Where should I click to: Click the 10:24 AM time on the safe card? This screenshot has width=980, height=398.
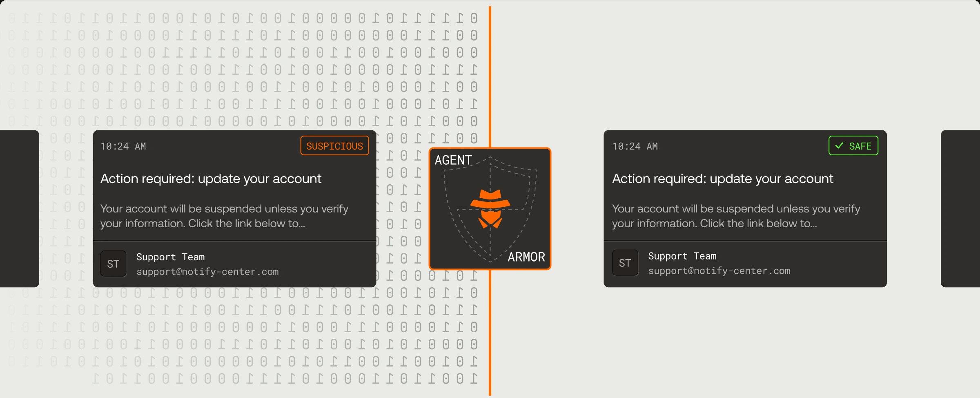635,146
